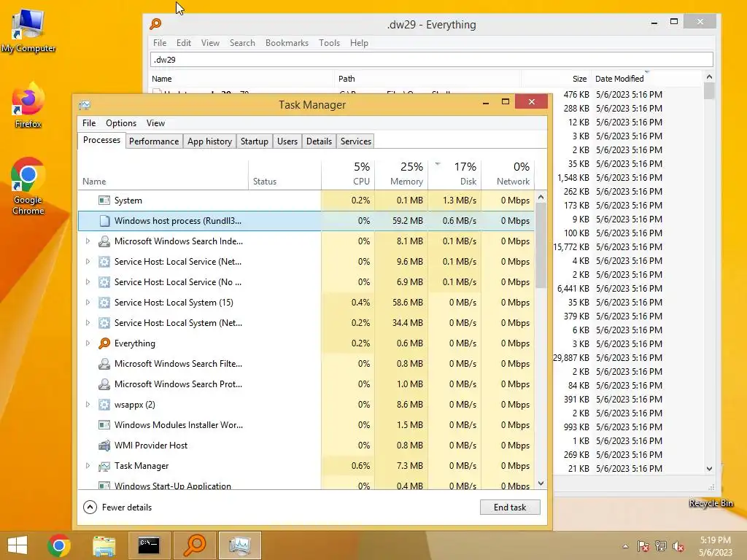Switch to the App history tab
Viewport: 747px width, 560px height.
pos(209,141)
